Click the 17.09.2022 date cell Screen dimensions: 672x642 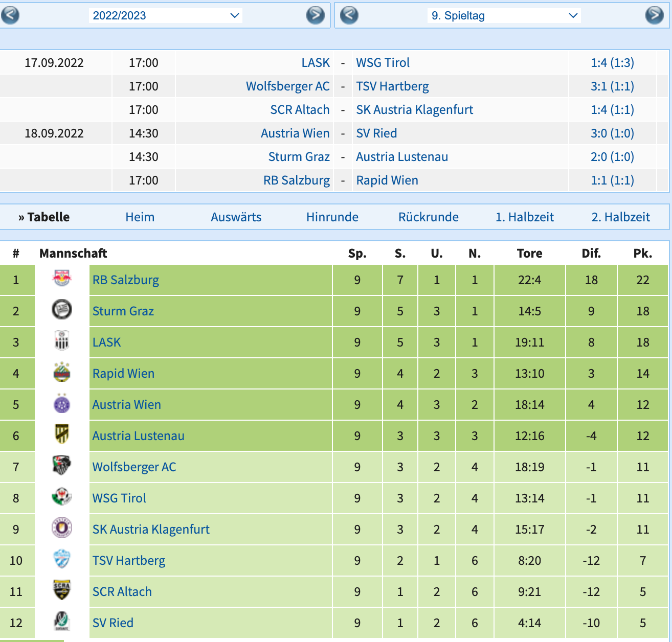click(x=54, y=63)
